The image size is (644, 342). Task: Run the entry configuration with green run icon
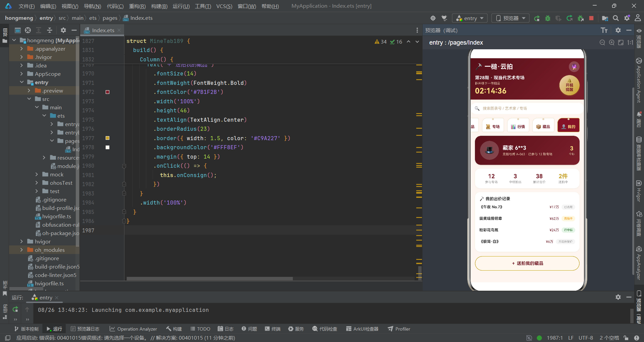pos(537,18)
